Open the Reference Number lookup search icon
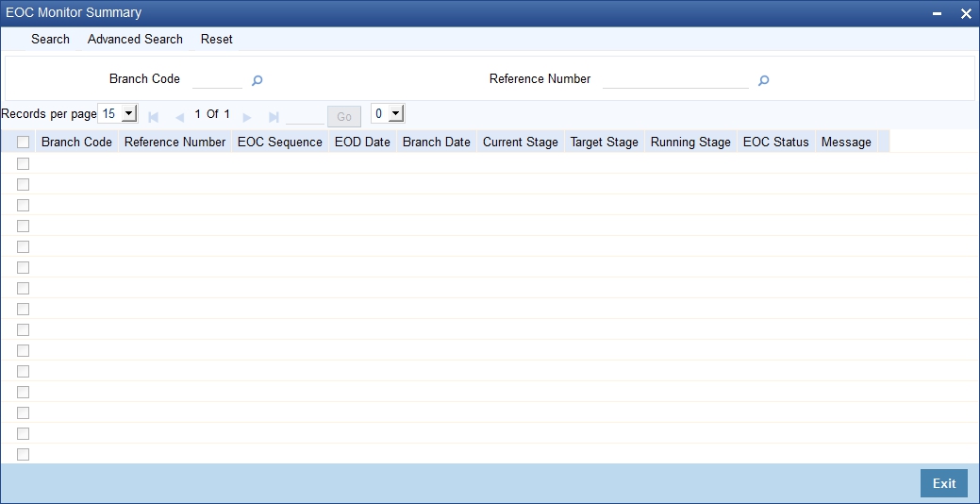 coord(763,80)
